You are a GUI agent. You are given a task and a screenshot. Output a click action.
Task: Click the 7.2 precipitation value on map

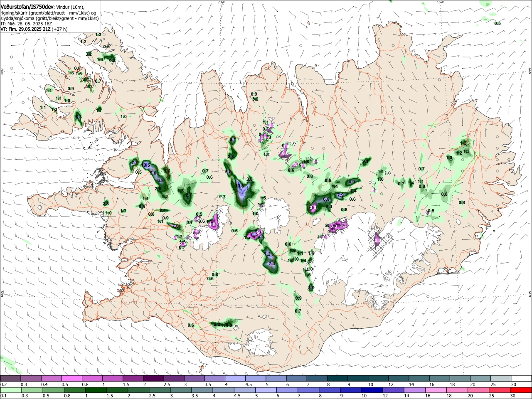point(267,254)
